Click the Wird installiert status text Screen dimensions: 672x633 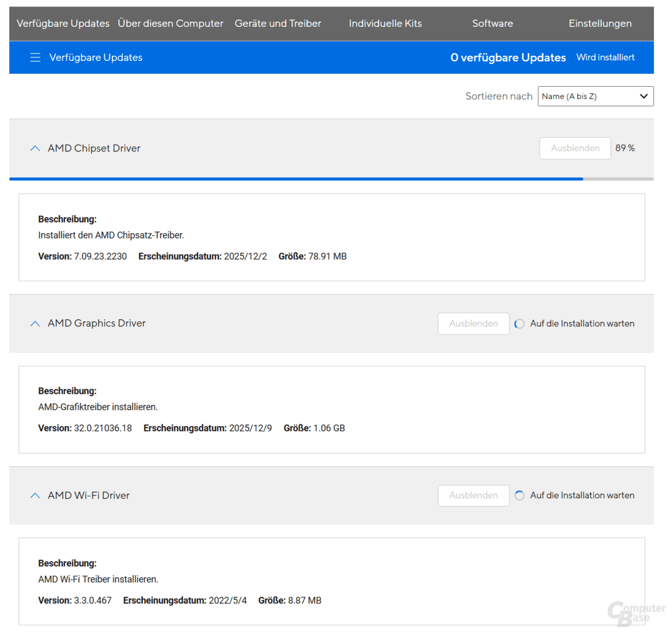tap(605, 57)
